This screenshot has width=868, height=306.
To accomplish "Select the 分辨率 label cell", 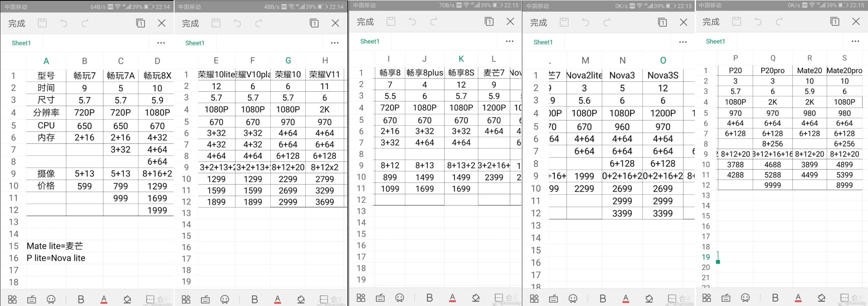I will coord(46,113).
